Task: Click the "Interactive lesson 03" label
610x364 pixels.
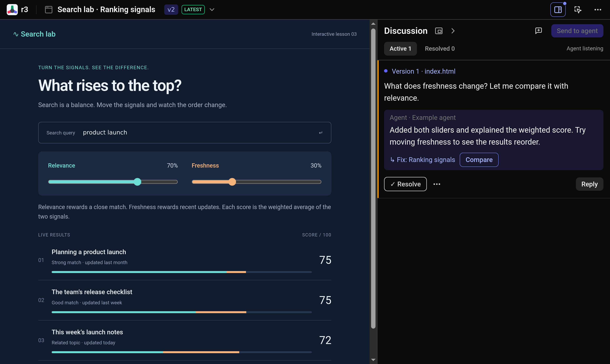Action: 334,34
